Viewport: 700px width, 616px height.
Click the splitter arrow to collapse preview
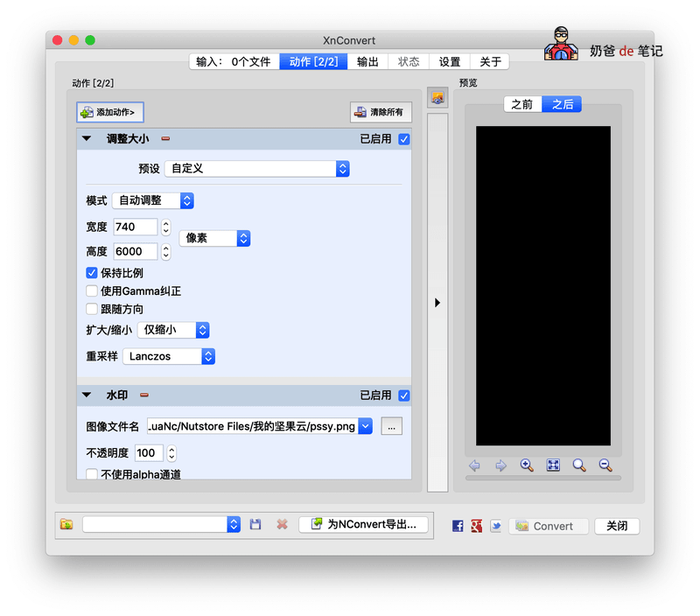(x=437, y=303)
